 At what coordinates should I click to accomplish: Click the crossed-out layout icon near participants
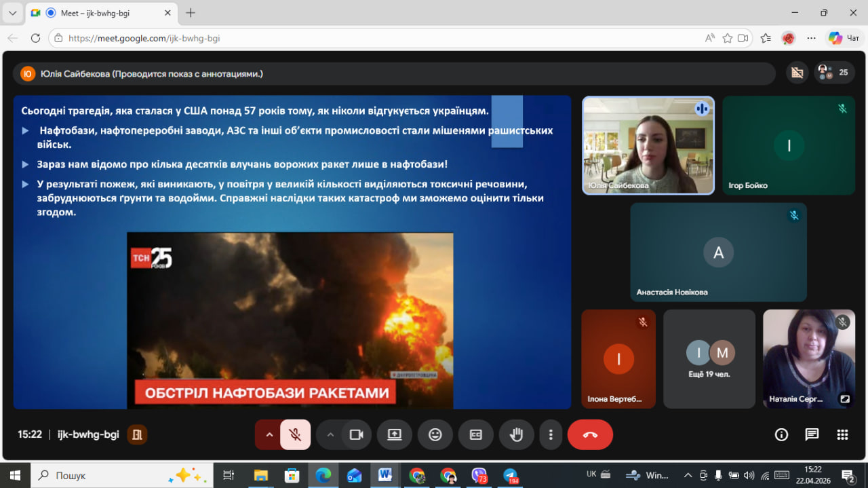click(797, 73)
